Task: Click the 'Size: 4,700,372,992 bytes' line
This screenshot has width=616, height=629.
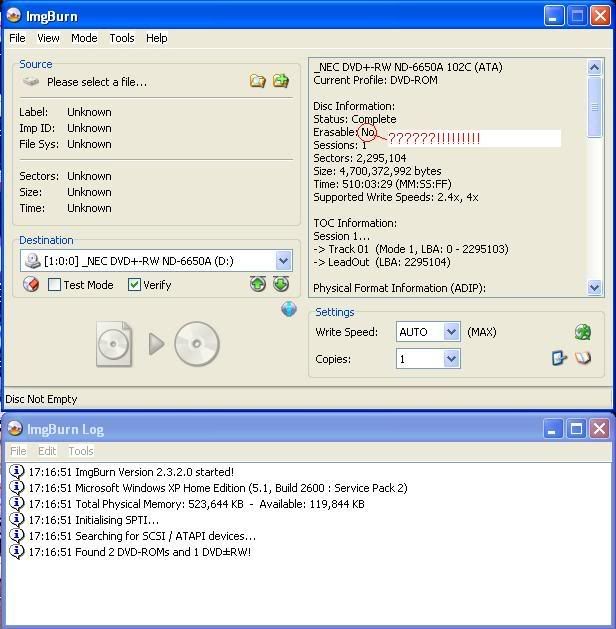Action: coord(377,171)
